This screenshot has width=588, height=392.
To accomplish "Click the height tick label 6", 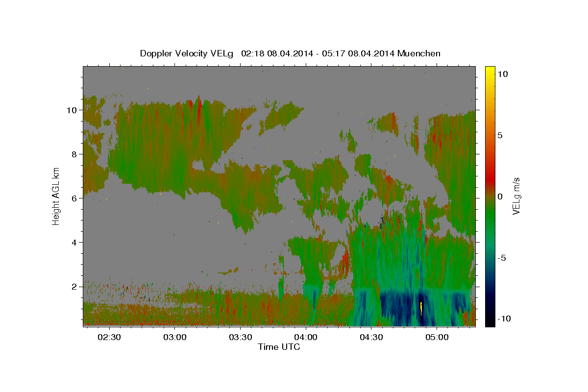I will point(75,198).
